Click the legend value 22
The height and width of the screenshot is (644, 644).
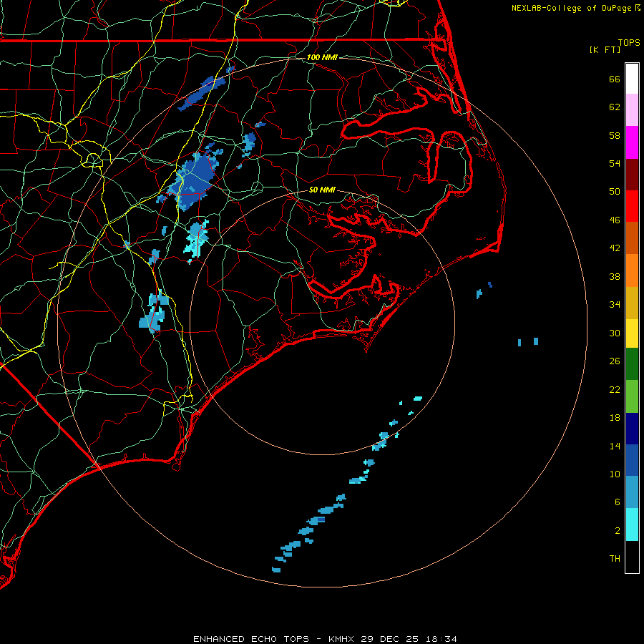[615, 389]
